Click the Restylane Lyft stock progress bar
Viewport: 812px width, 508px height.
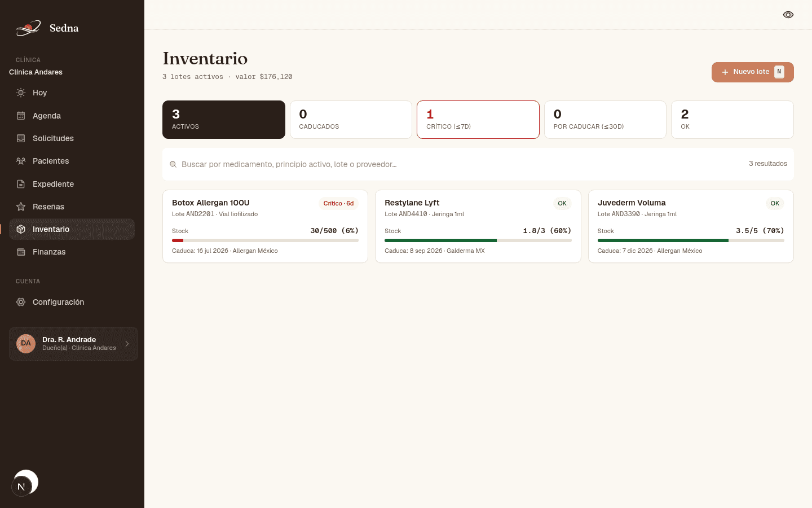[478, 240]
